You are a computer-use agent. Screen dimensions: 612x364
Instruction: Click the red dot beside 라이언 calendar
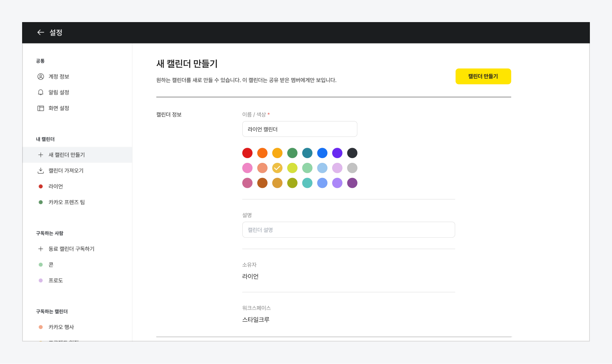point(41,186)
